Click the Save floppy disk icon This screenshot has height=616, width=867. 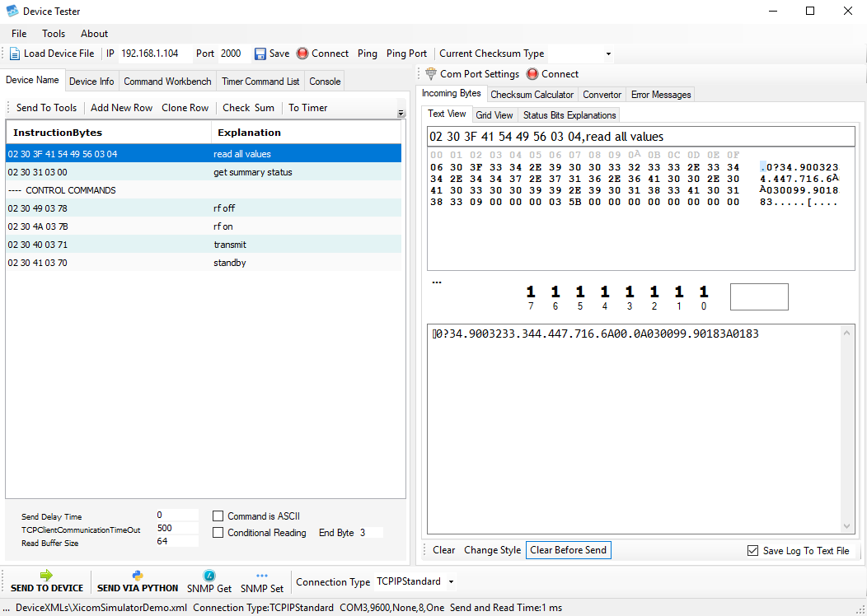click(260, 54)
